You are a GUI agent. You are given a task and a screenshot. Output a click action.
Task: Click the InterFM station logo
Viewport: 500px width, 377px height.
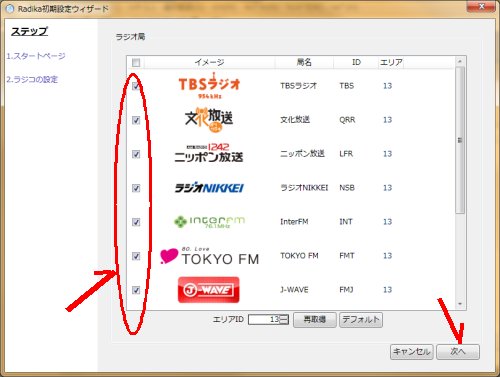pyautogui.click(x=209, y=222)
